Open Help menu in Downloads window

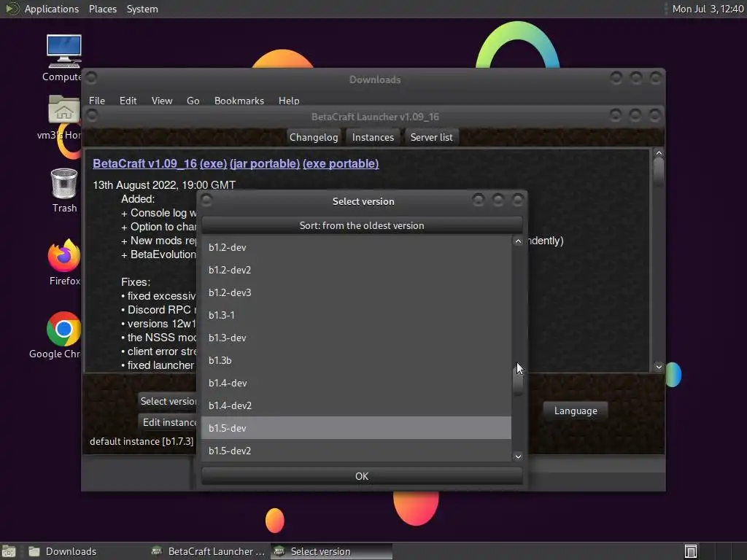coord(289,101)
